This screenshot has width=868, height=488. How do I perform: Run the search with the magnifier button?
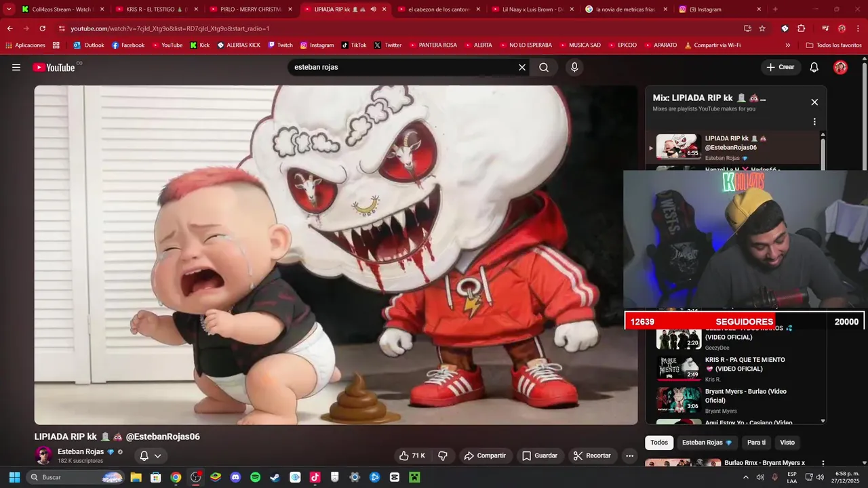pyautogui.click(x=544, y=67)
